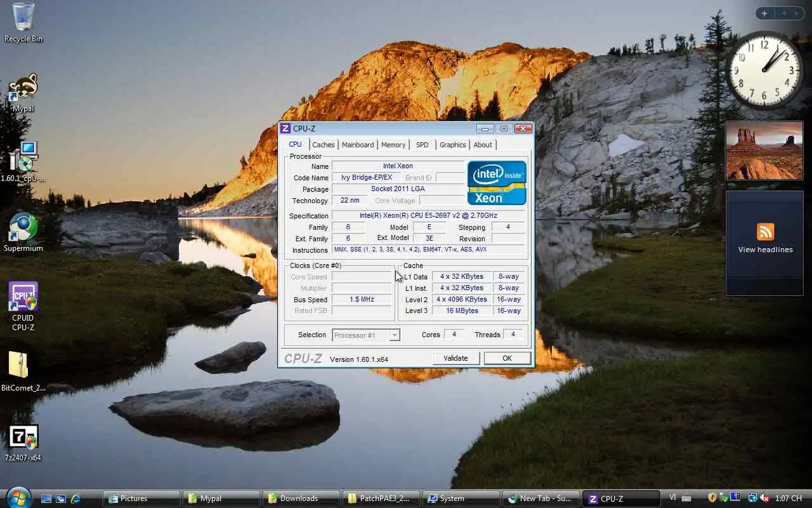Launch the CPUID CPU-Z desktop shortcut
This screenshot has width=812, height=508.
point(23,307)
